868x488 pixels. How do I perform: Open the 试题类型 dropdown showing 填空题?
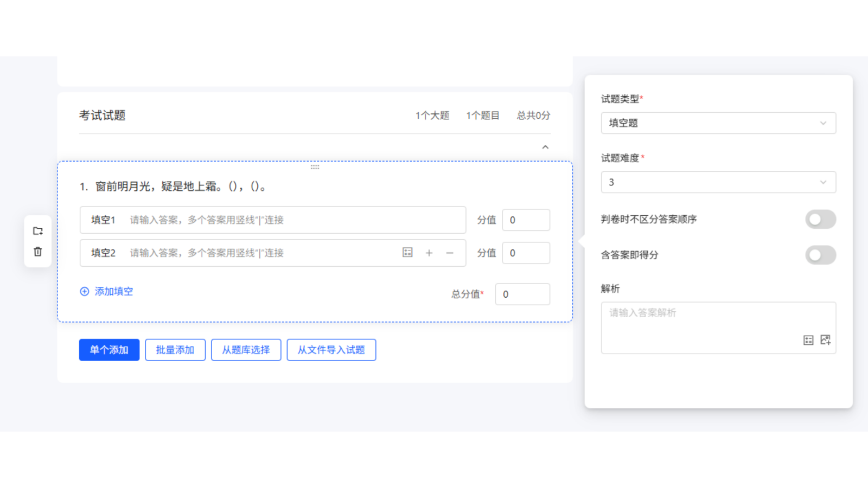(718, 123)
